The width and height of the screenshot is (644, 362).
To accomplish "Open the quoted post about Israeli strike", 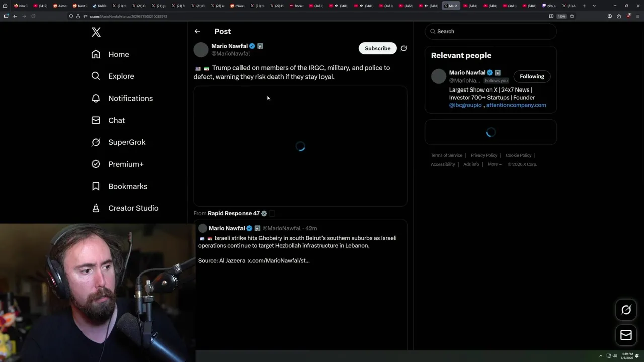I will click(300, 284).
